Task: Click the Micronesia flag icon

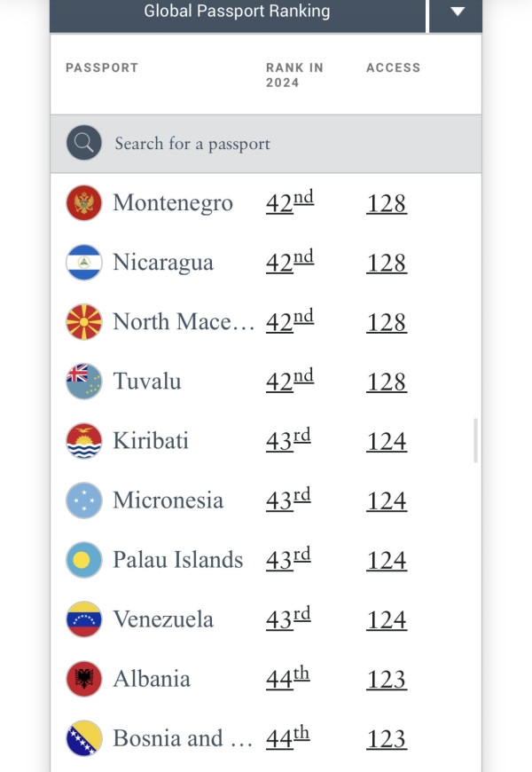Action: [x=84, y=500]
